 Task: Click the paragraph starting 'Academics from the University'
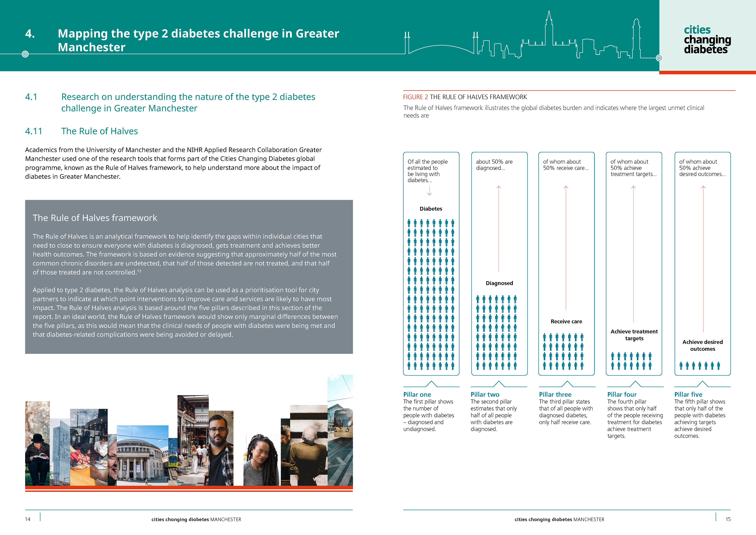(x=173, y=163)
